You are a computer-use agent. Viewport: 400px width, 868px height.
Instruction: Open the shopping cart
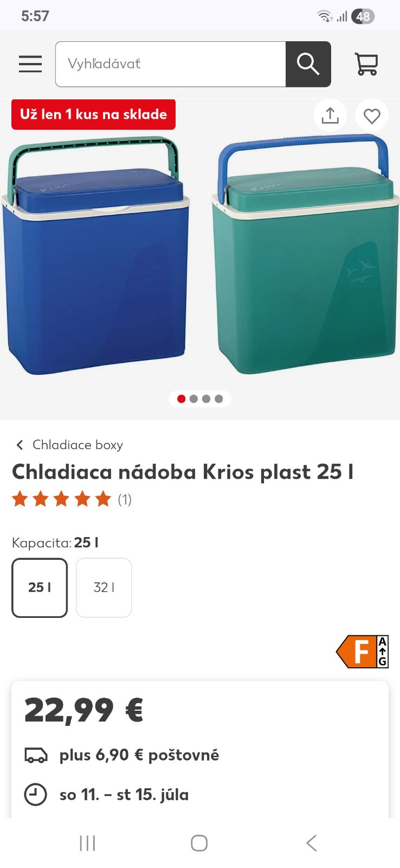pyautogui.click(x=366, y=64)
